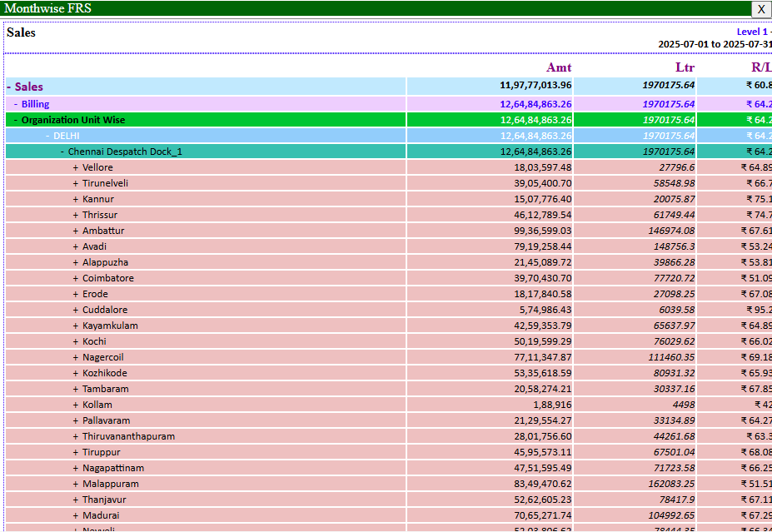The width and height of the screenshot is (772, 532).
Task: Click the Amt column header
Action: pos(558,67)
